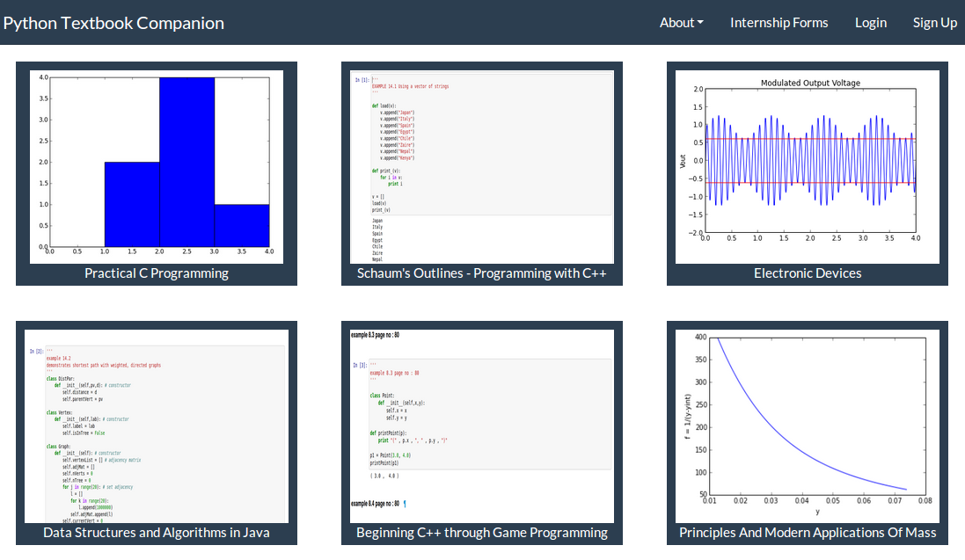Open the decaying curve plot thumbnail
The image size is (965, 560).
[x=807, y=426]
